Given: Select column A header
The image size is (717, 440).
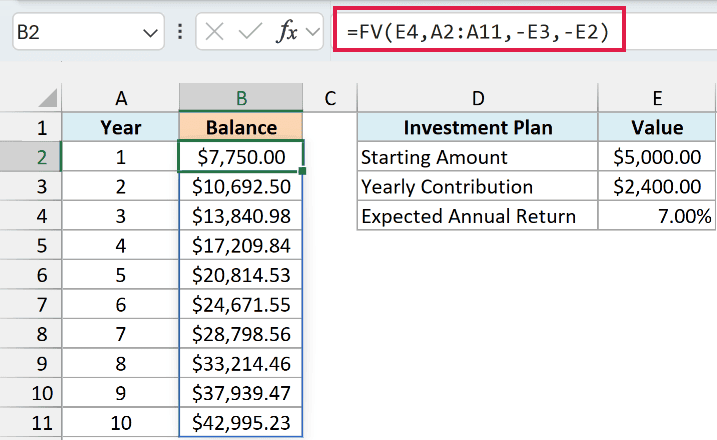Looking at the screenshot, I should click(x=121, y=97).
